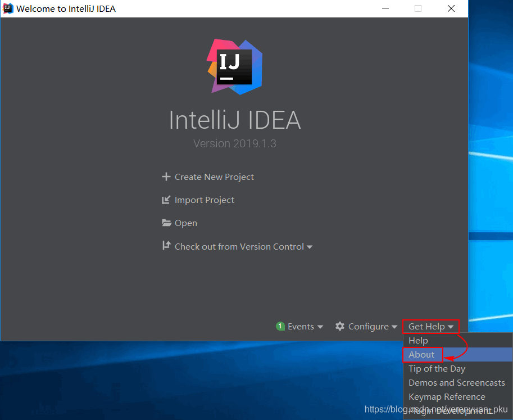Click the Version 2019.1.3 text
513x420 pixels.
click(x=234, y=143)
